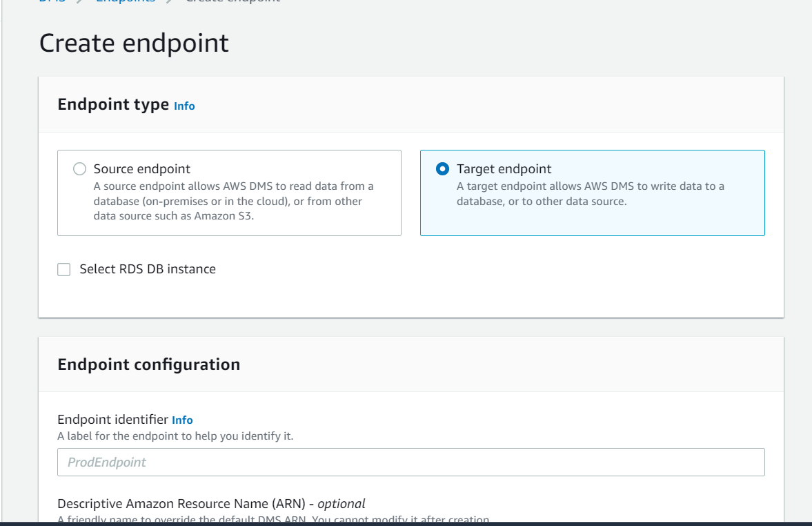812x526 pixels.
Task: Click the highlighted Target endpoint card
Action: (592, 193)
